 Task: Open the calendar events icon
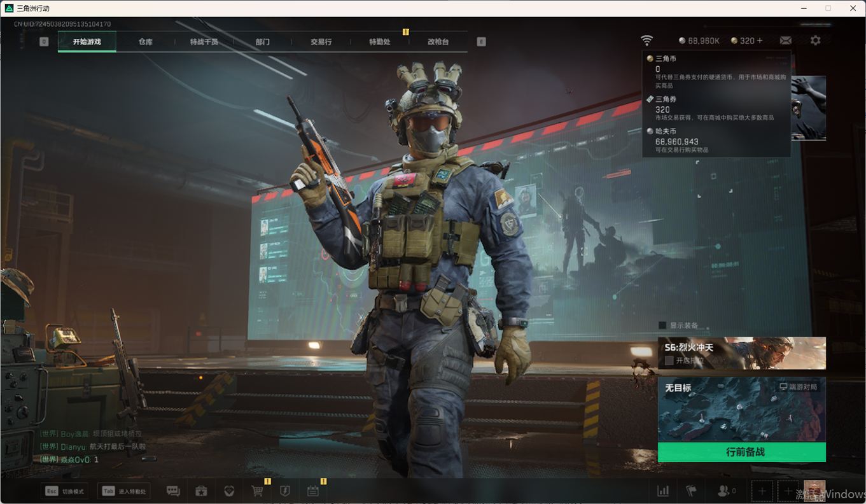313,491
